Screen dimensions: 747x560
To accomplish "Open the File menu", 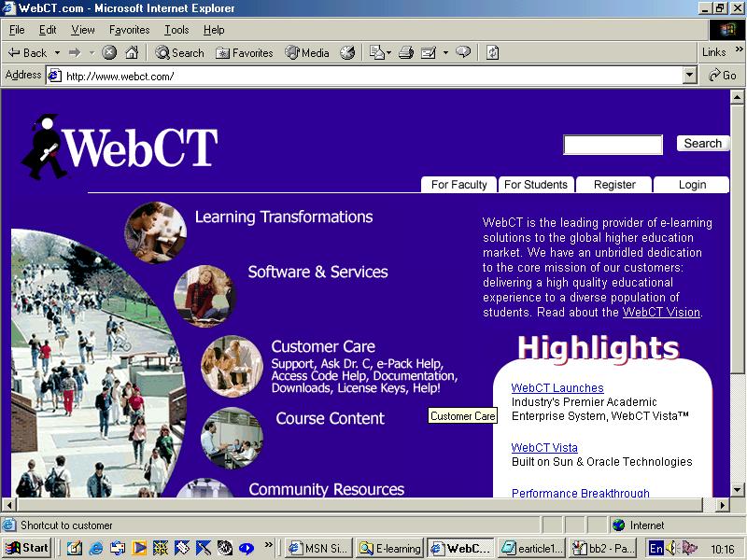I will pyautogui.click(x=17, y=30).
